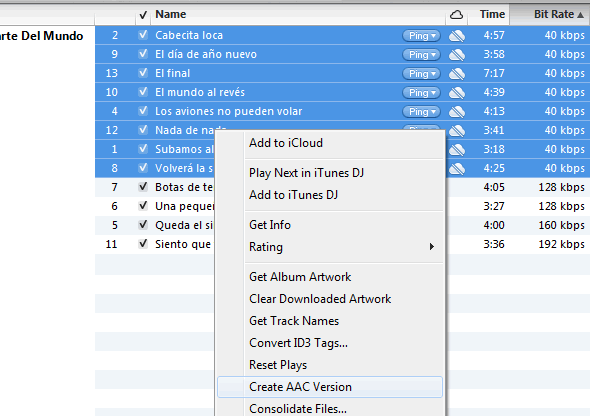Screen dimensions: 590x416
Task: Click the iCloud status icon for El final
Action: pyautogui.click(x=457, y=74)
